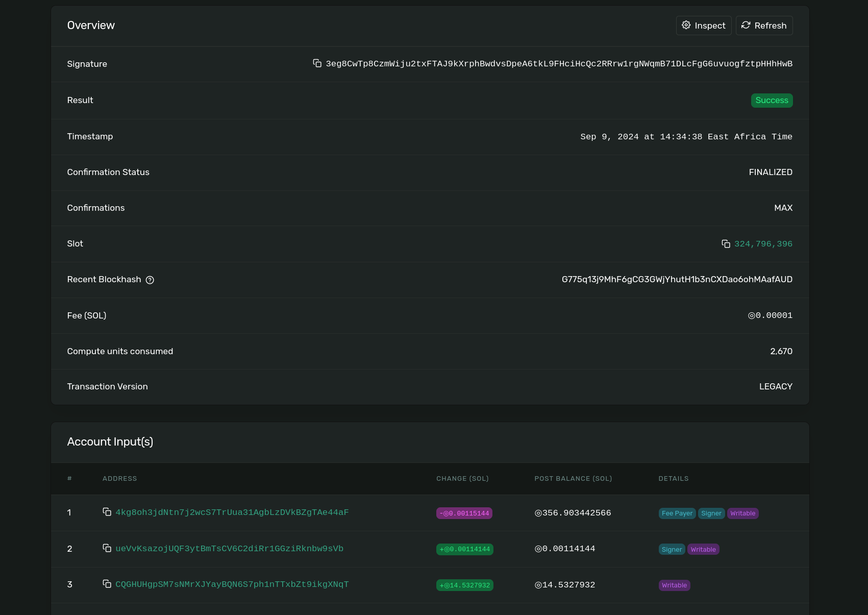This screenshot has width=868, height=615.
Task: Click the Success result badge
Action: click(x=772, y=100)
